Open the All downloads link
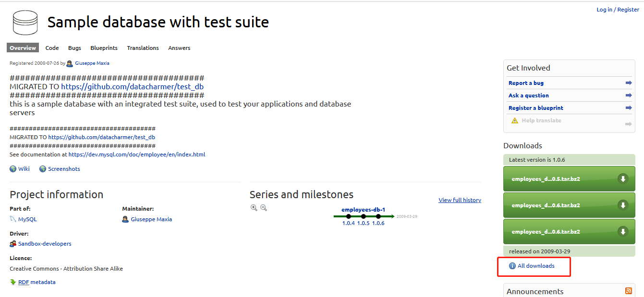This screenshot has height=297, width=644. [x=536, y=266]
